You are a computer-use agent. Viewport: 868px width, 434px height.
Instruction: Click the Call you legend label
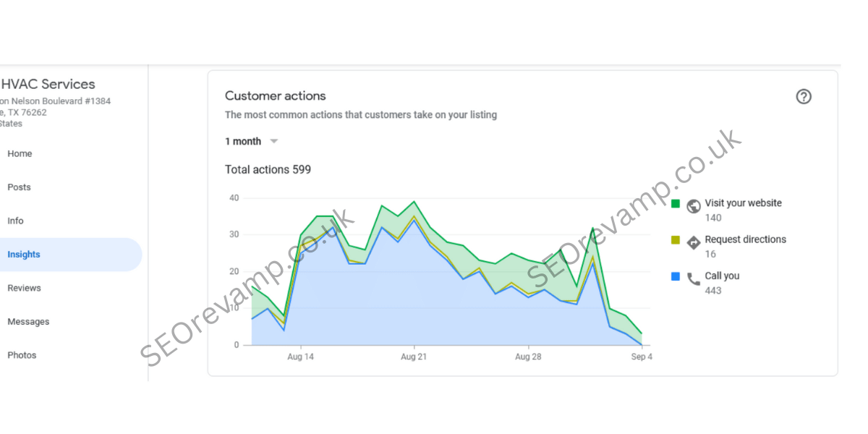point(722,276)
